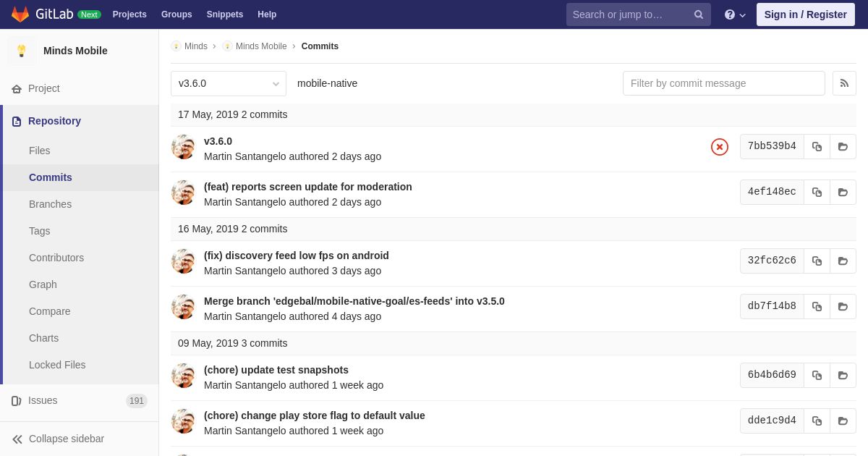Click the commits RSS feed icon
The height and width of the screenshot is (456, 868).
[x=844, y=83]
